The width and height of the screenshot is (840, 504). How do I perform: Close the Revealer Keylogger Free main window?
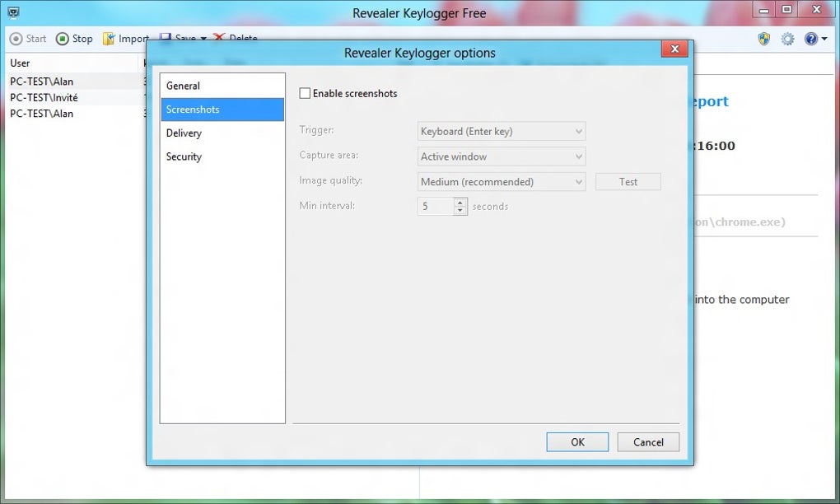tap(816, 10)
